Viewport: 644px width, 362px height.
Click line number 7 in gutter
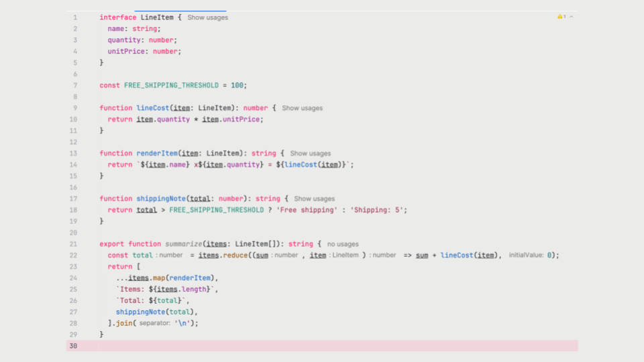74,85
